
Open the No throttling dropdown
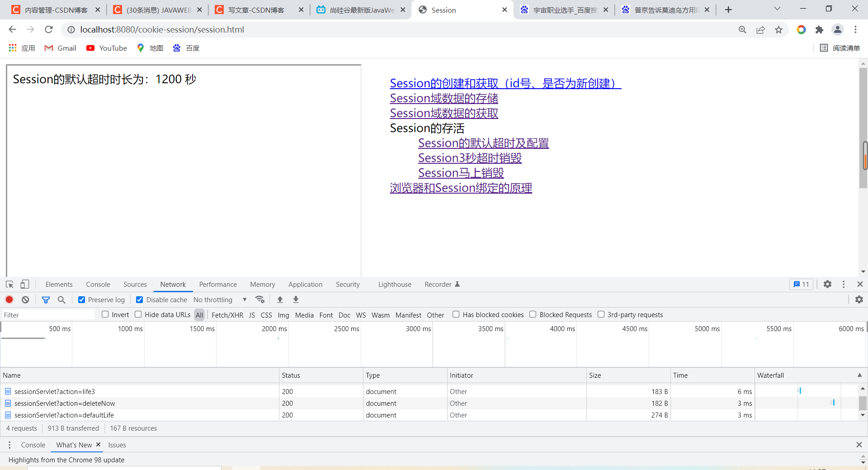pos(220,299)
